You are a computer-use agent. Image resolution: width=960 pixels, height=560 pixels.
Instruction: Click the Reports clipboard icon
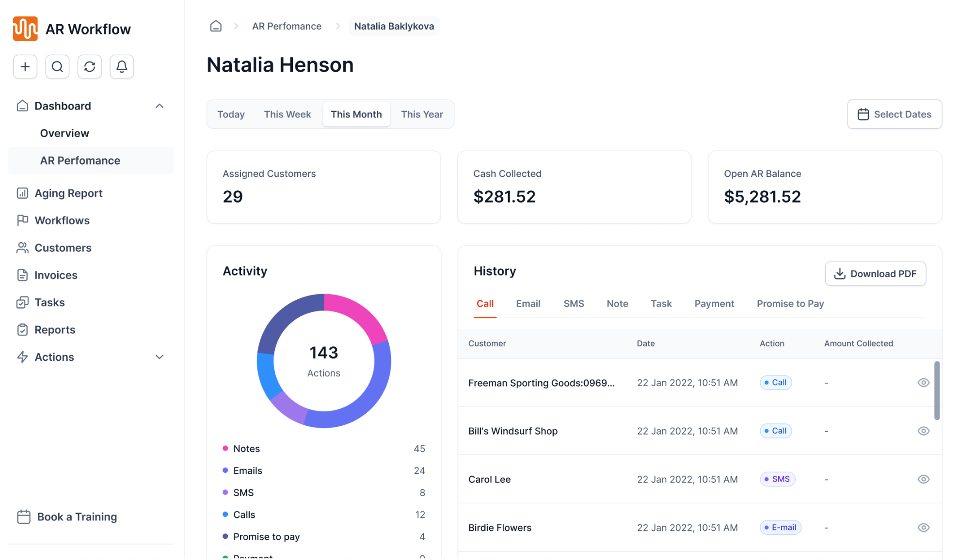click(x=22, y=330)
